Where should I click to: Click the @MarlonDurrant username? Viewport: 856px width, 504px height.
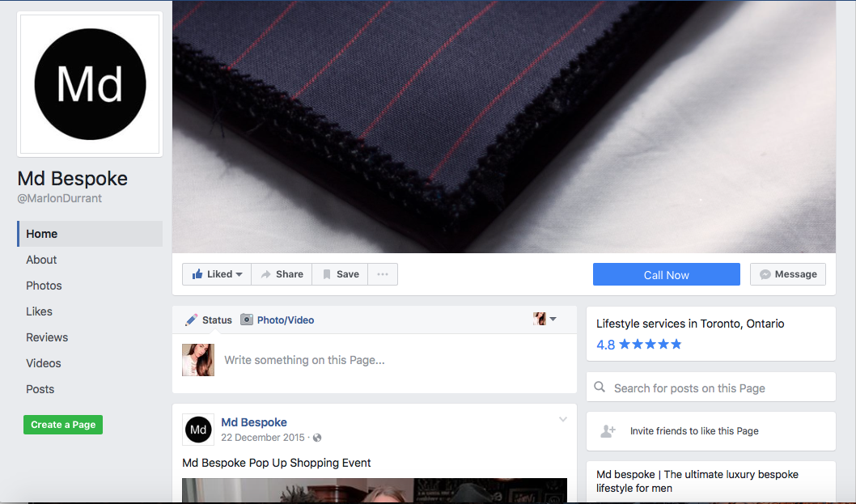(60, 199)
